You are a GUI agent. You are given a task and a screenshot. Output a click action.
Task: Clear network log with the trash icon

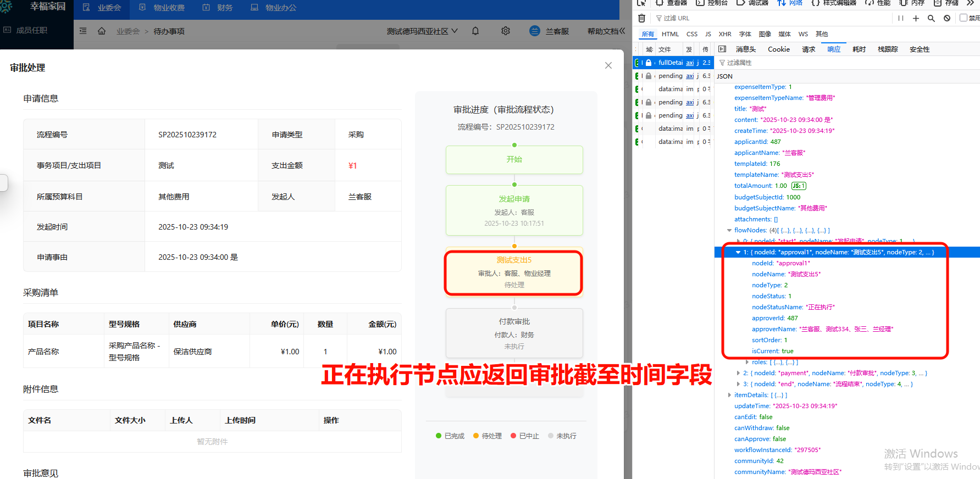(x=641, y=18)
